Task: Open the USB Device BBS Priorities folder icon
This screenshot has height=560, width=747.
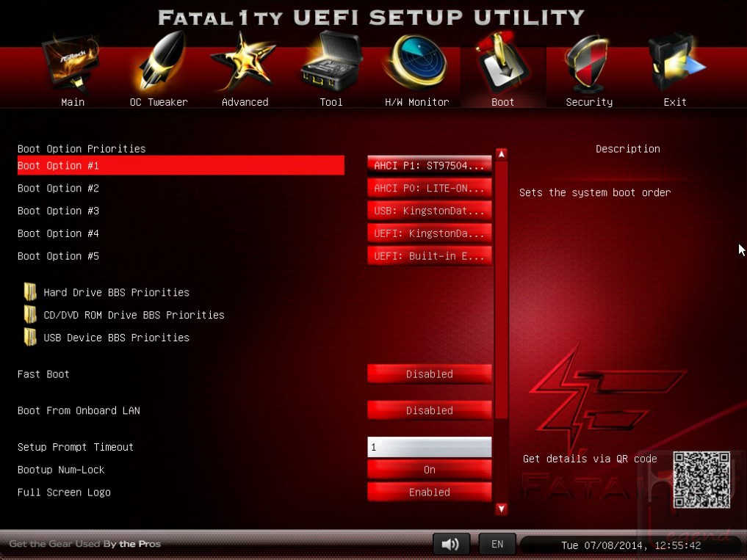Action: (x=30, y=337)
